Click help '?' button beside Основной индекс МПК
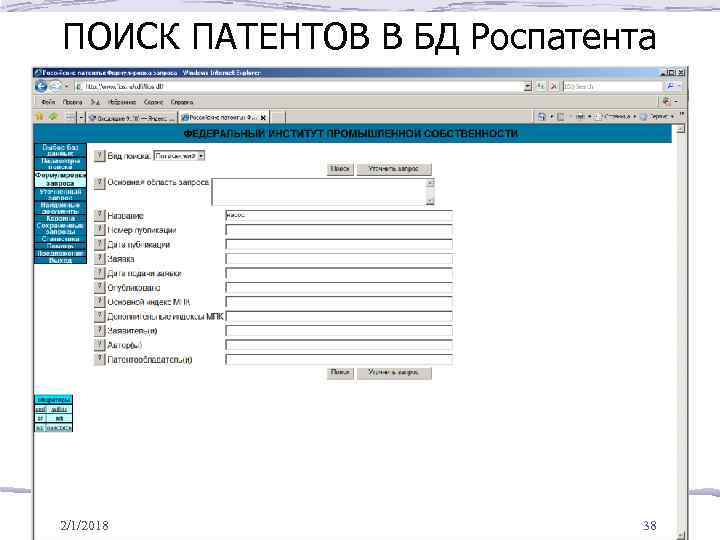This screenshot has width=720, height=540. pos(99,302)
